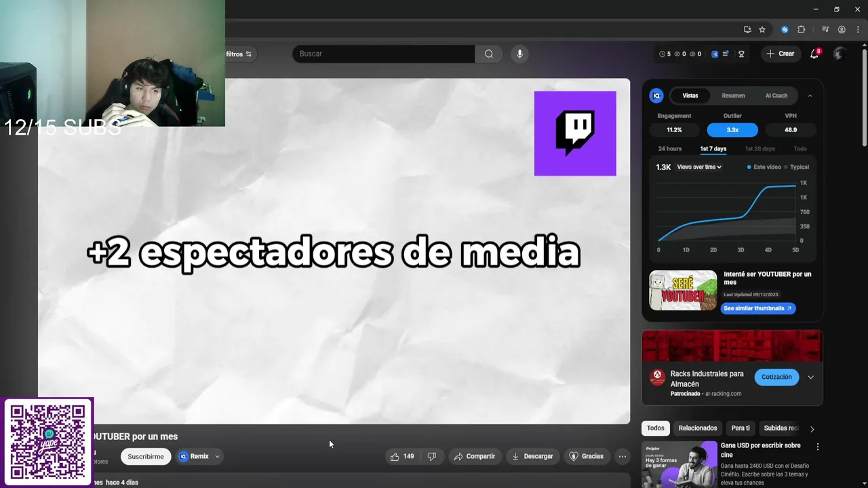Image resolution: width=868 pixels, height=488 pixels.
Task: Open the browser extensions puzzle icon
Action: pyautogui.click(x=802, y=30)
